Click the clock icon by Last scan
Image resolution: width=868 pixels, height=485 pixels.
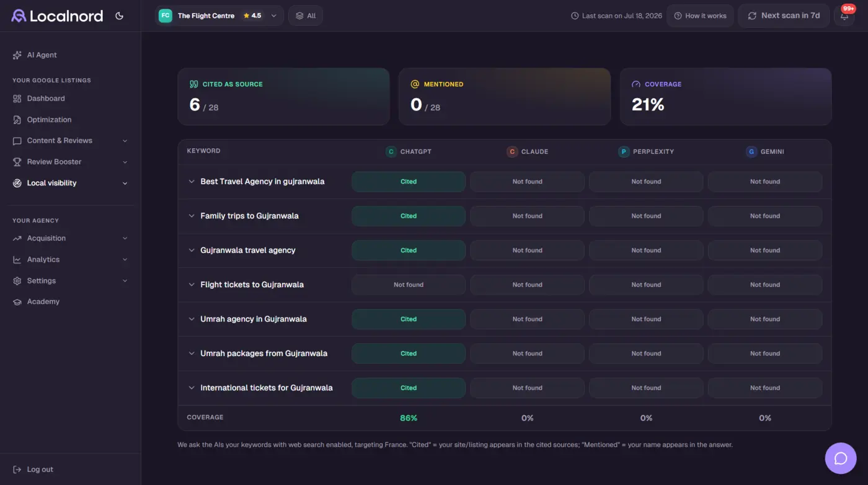click(x=575, y=16)
